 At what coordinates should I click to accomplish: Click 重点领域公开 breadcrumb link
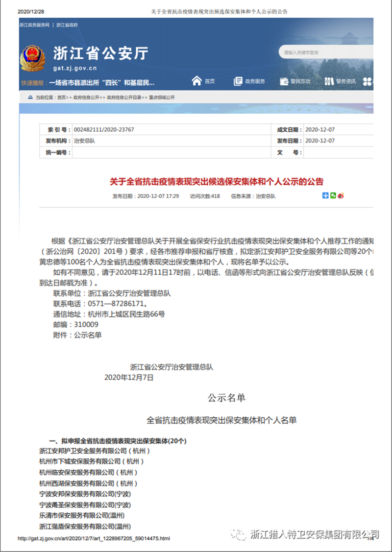(x=162, y=97)
